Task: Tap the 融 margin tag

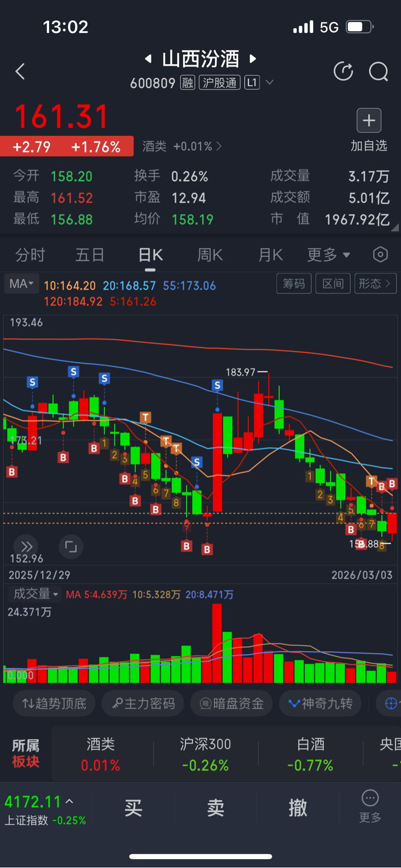Action: pyautogui.click(x=187, y=82)
